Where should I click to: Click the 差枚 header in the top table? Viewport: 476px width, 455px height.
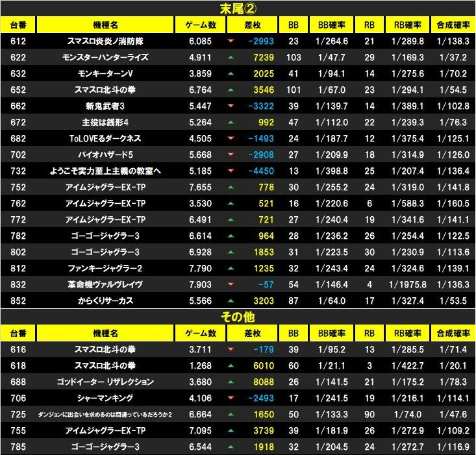252,25
